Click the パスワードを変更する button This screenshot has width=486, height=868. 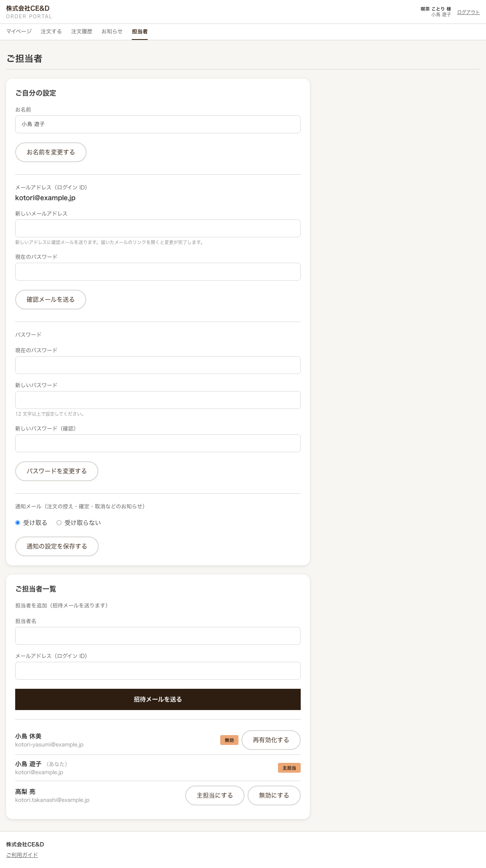pos(57,471)
